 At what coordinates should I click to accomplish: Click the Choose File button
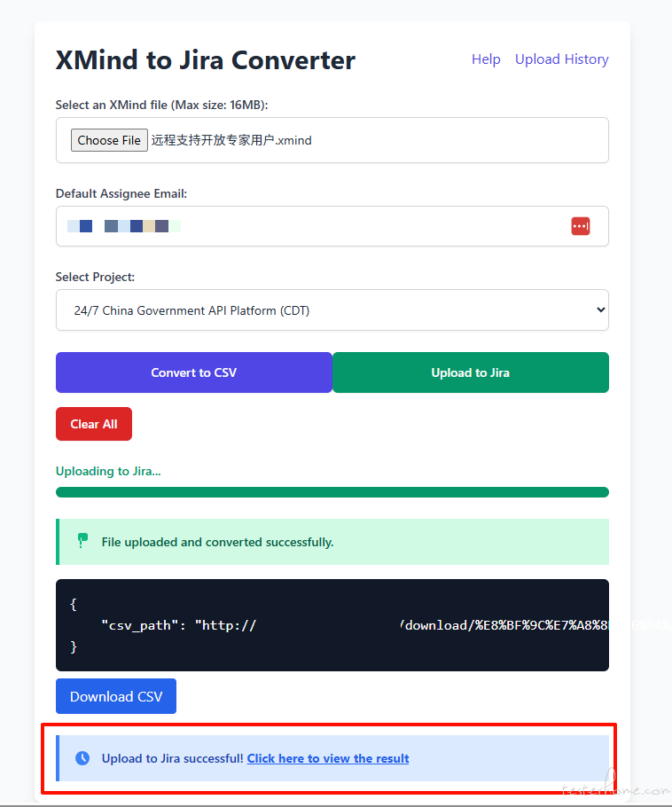109,140
